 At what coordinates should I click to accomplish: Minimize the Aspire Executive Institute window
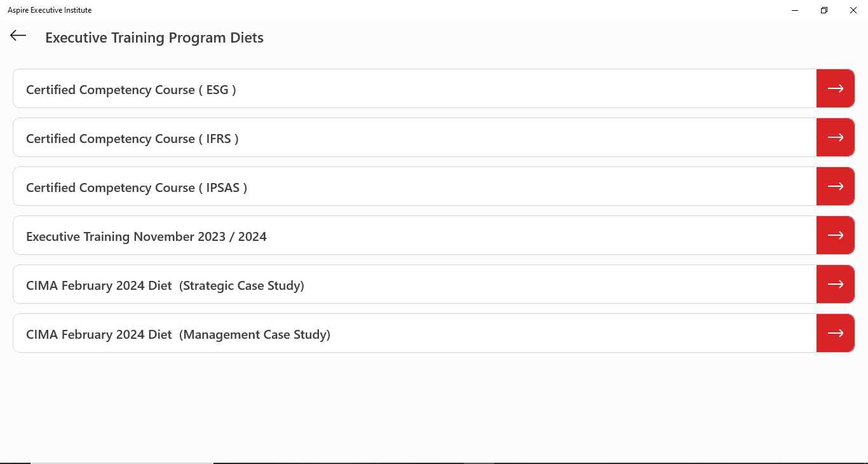(x=795, y=10)
